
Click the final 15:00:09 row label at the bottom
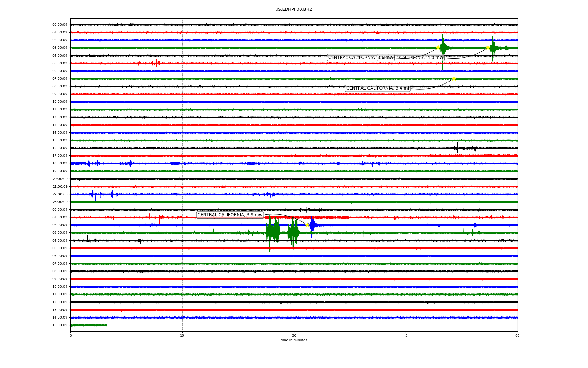point(60,325)
